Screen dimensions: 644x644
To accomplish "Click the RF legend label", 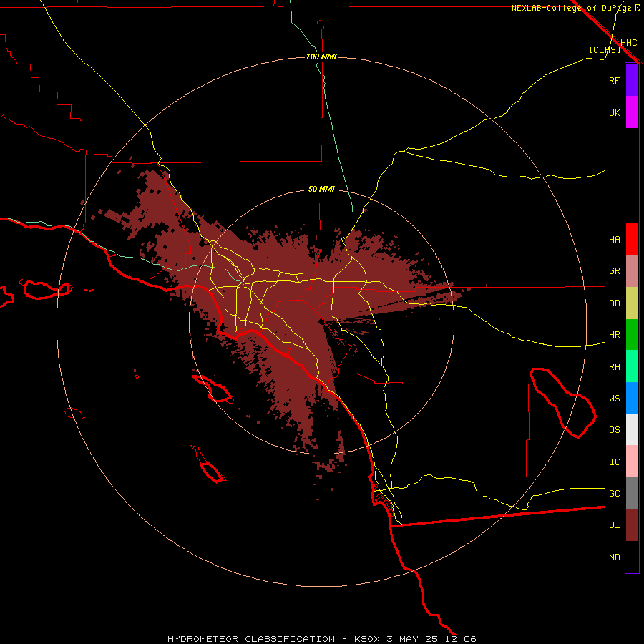I will [614, 80].
